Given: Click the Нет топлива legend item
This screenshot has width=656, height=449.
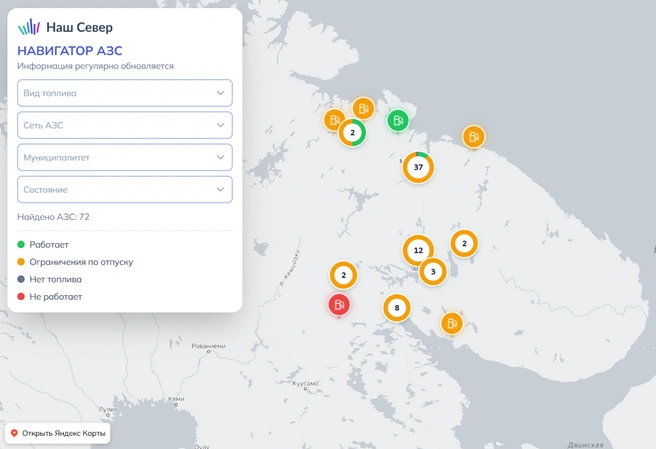Looking at the screenshot, I should (x=49, y=279).
